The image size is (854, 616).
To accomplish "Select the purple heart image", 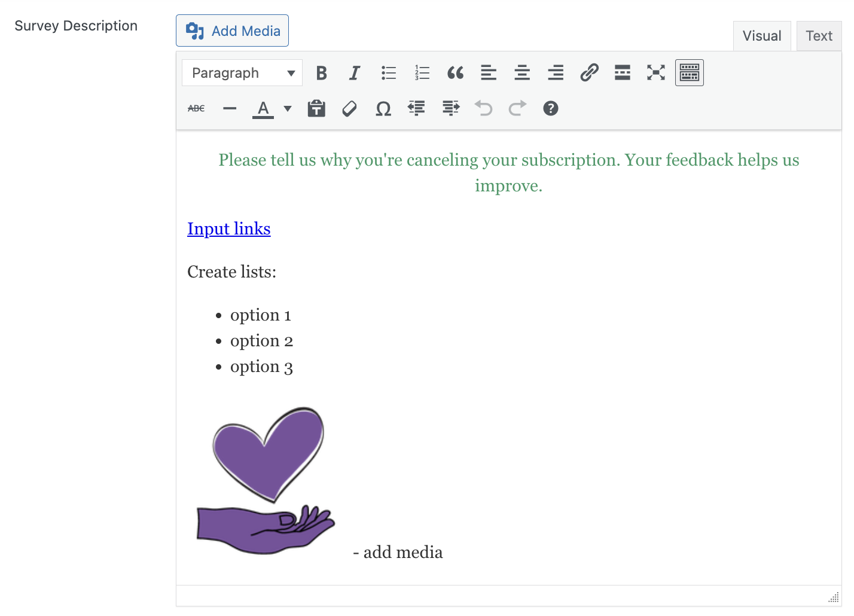I will pos(266,481).
